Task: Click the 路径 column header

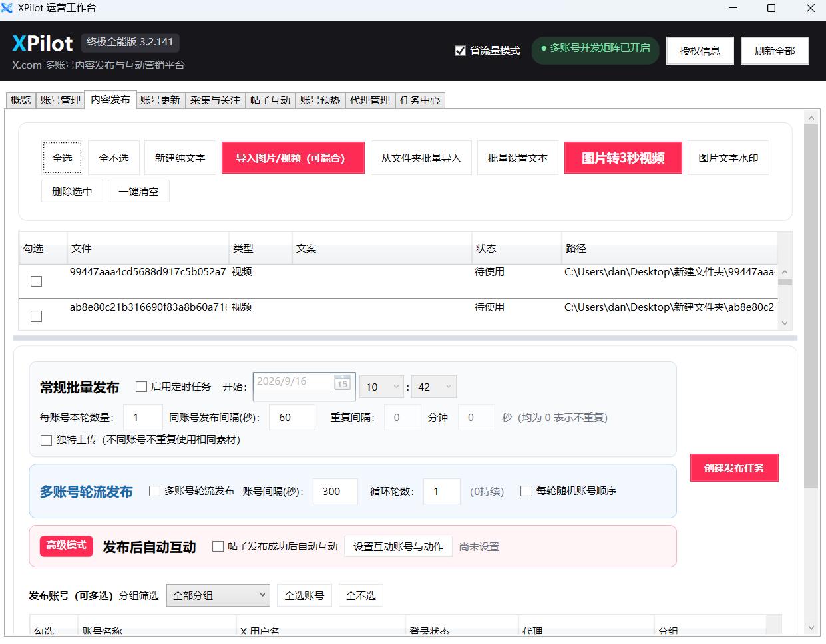Action: pos(670,248)
